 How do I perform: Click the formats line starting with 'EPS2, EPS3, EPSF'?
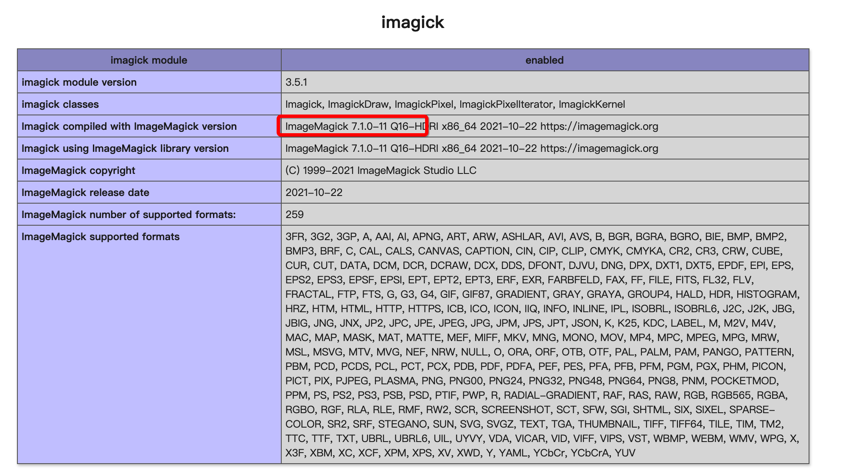pos(519,280)
